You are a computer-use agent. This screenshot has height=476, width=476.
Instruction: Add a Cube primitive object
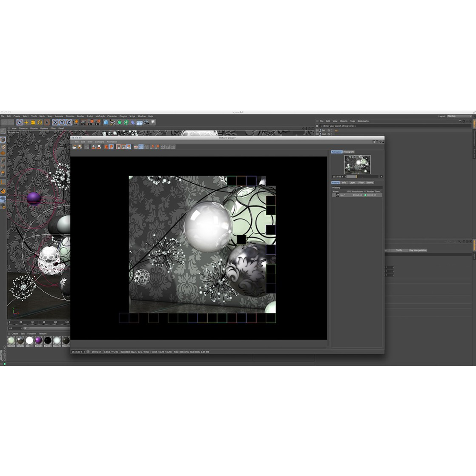(x=106, y=122)
